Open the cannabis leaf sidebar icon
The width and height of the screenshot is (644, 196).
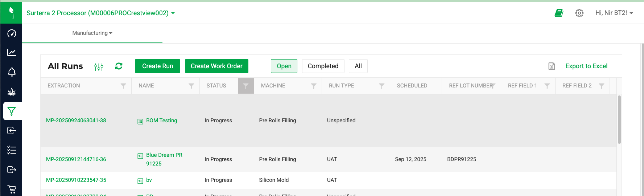tap(12, 91)
